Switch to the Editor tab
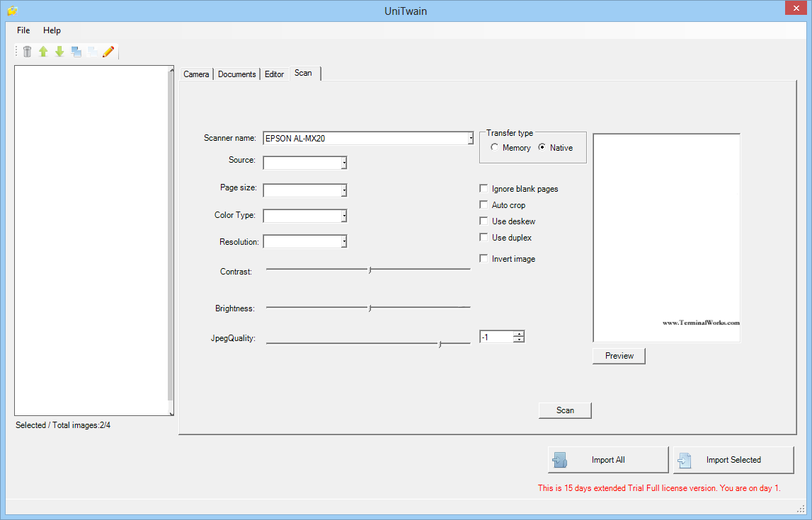Viewport: 812px width, 520px height. pyautogui.click(x=275, y=74)
